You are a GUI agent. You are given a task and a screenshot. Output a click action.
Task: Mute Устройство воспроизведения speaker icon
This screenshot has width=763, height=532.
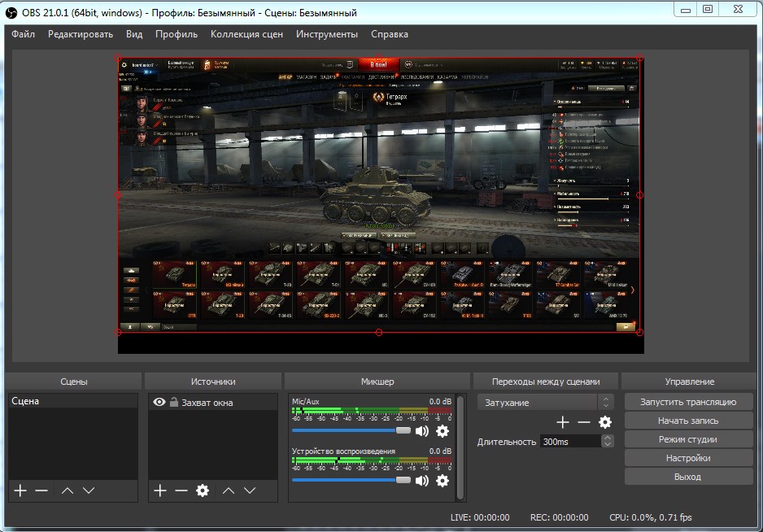click(422, 481)
